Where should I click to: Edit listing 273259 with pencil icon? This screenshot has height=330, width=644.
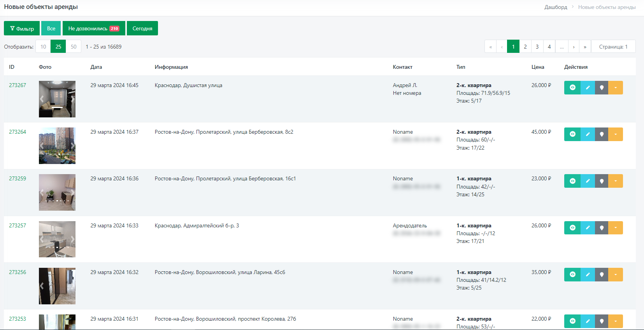tap(588, 181)
